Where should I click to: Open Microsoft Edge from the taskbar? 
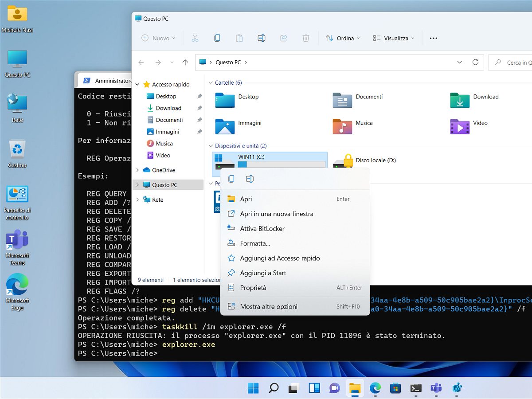pos(375,388)
